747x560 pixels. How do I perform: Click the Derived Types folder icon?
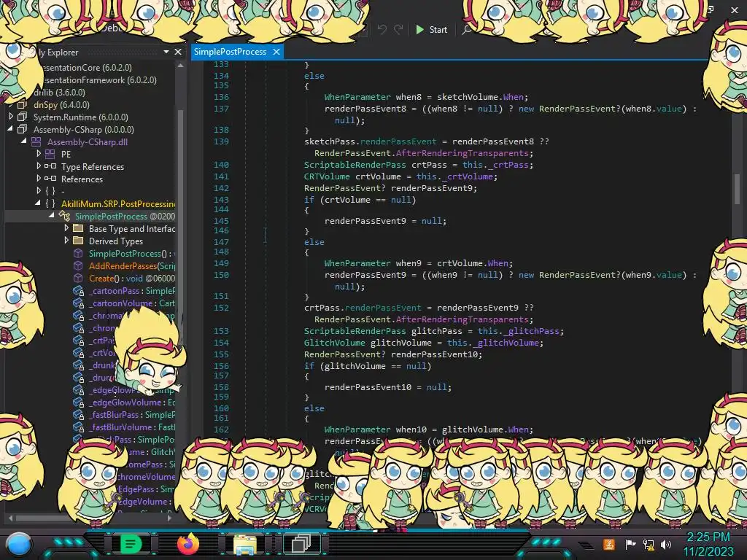tap(78, 241)
